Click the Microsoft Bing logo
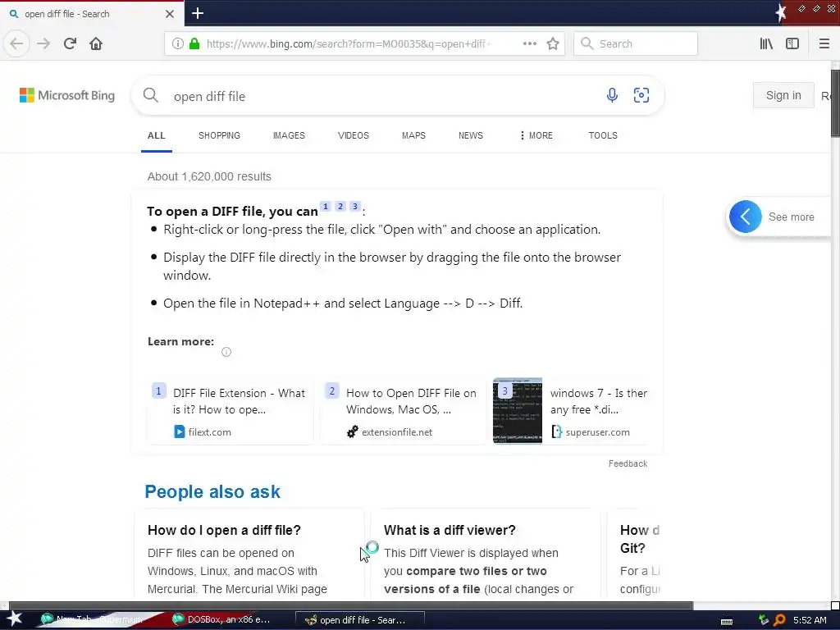 click(67, 95)
